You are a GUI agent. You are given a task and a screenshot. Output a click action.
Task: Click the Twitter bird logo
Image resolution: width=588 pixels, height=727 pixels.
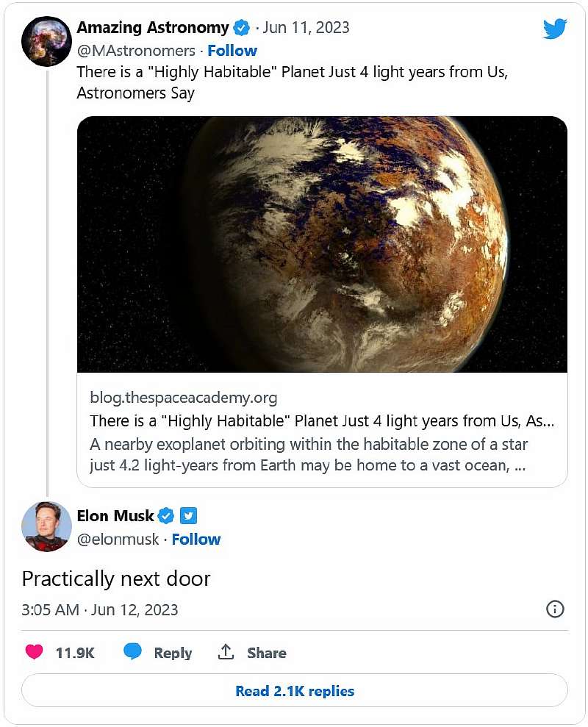(x=555, y=29)
